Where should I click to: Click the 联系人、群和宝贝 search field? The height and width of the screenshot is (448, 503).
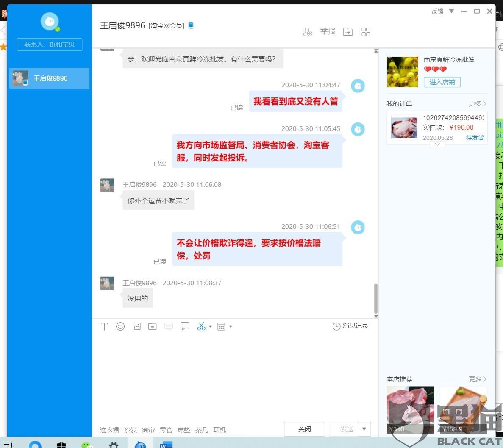click(50, 44)
